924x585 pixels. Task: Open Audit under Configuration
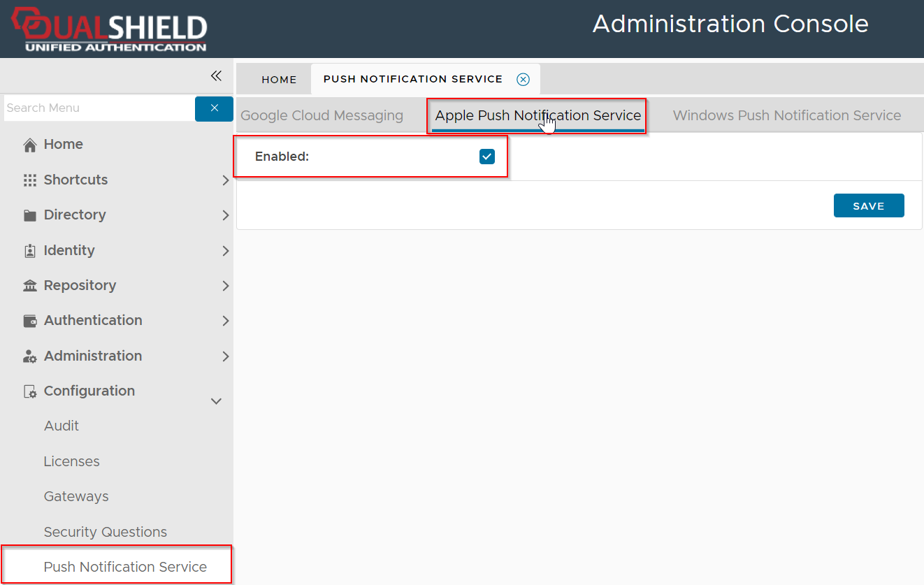click(62, 426)
